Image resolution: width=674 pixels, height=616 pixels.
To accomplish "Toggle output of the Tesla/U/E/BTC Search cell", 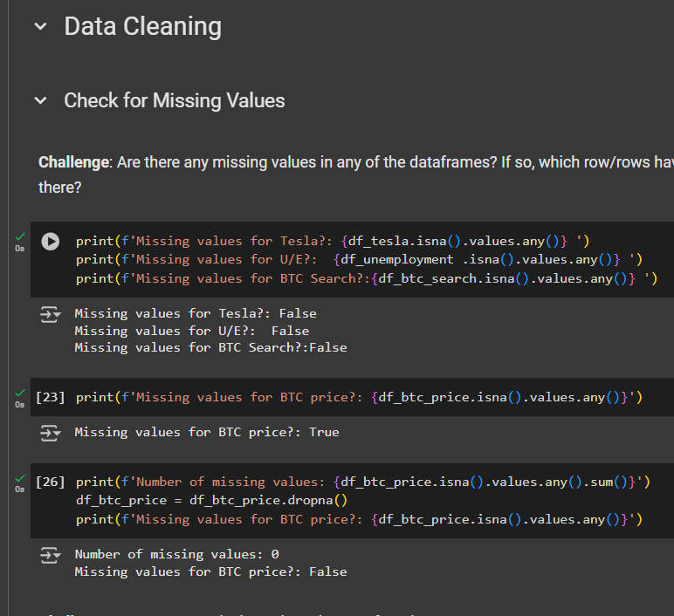I will [x=51, y=314].
